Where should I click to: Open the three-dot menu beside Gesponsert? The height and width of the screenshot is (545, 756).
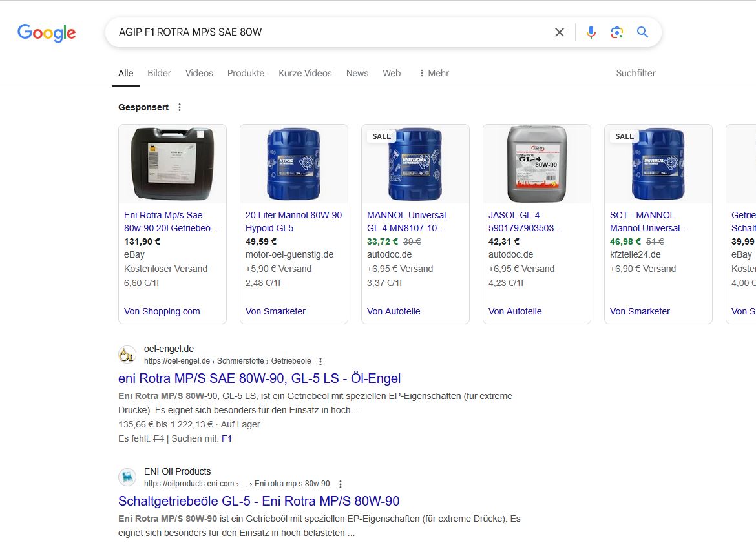click(180, 107)
